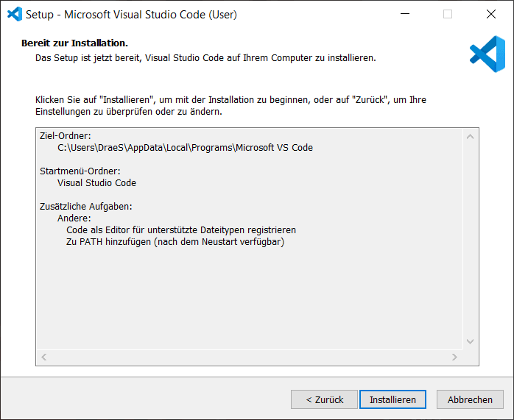Click the scroll up arrow in summary box
The width and height of the screenshot is (514, 420).
pos(471,136)
